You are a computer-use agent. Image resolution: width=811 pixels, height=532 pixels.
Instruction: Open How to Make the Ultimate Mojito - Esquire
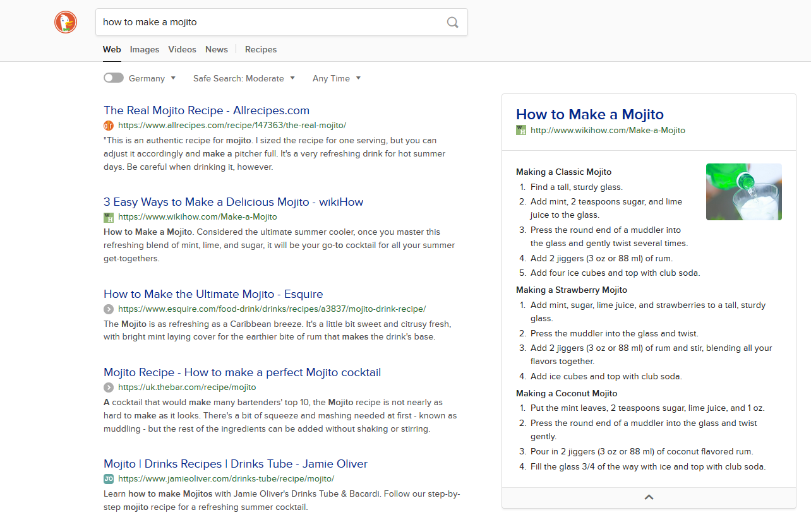pos(213,294)
